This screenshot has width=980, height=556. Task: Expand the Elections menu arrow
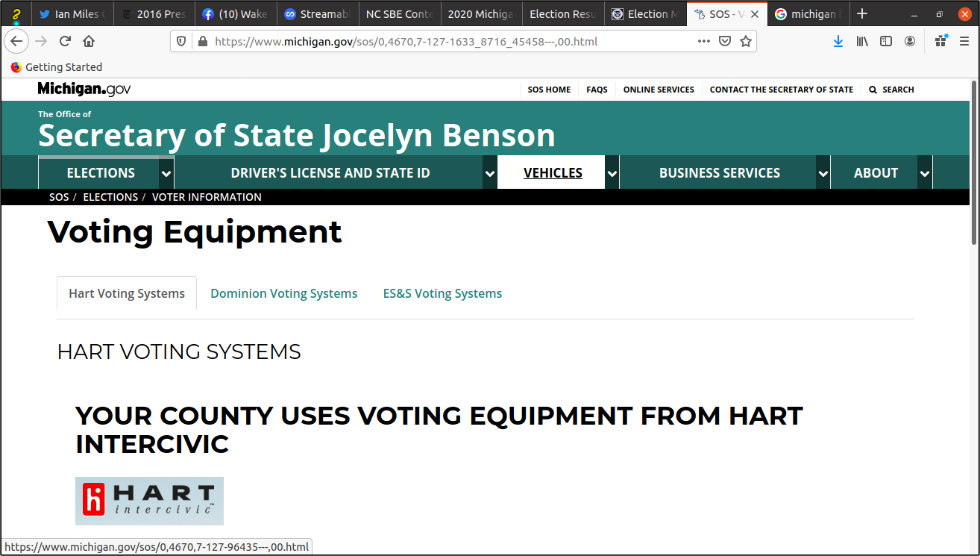(166, 173)
